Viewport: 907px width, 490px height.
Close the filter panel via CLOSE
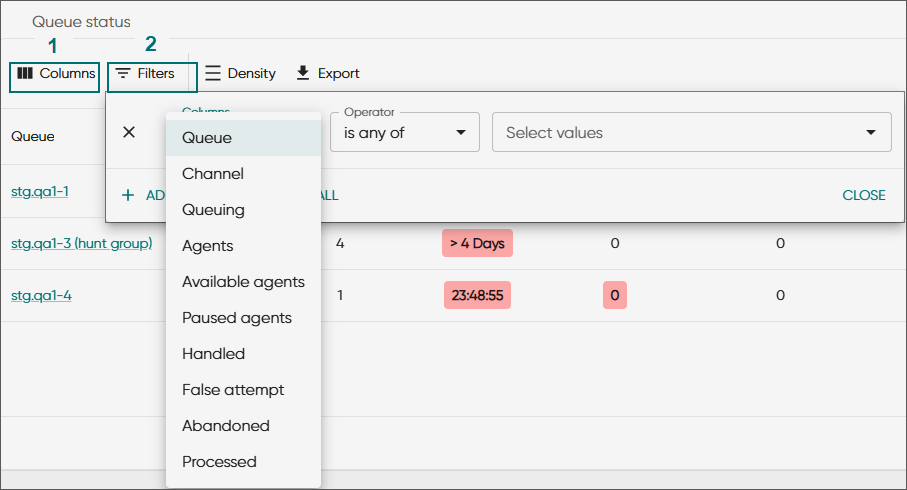864,195
